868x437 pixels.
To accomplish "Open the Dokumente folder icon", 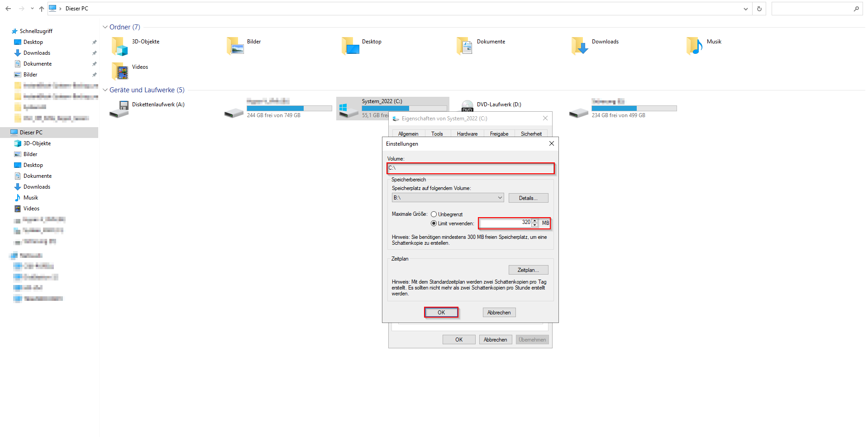I will click(465, 46).
